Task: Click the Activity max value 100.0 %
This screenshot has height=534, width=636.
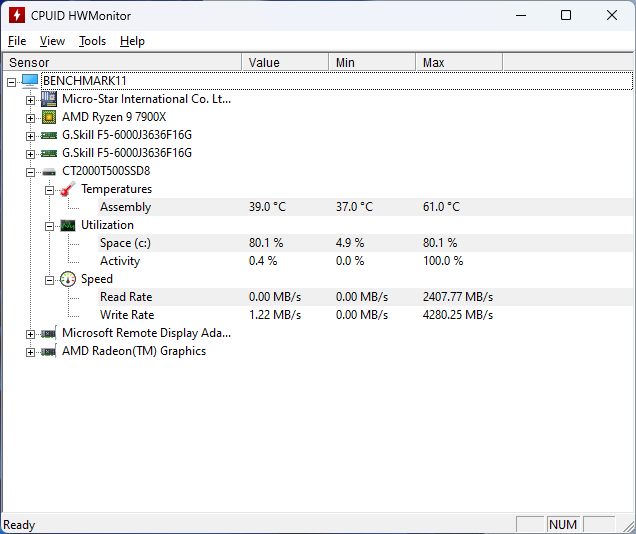Action: point(443,261)
